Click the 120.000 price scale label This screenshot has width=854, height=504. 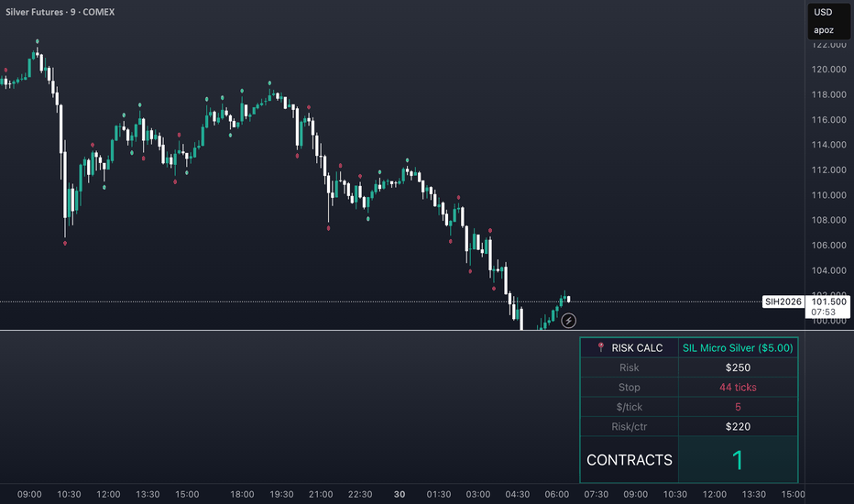tap(829, 70)
